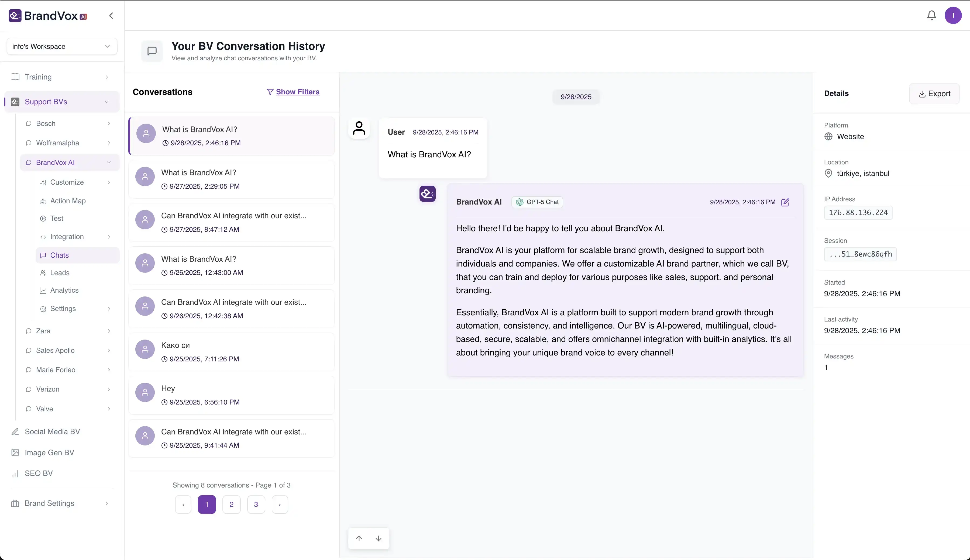The image size is (970, 560).
Task: Click the GPT-5 Chat model badge
Action: coord(537,202)
